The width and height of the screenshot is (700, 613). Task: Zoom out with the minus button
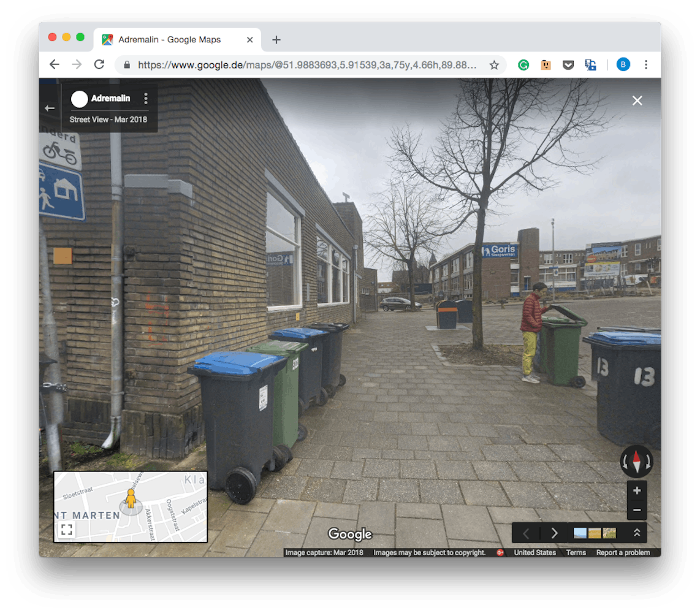(637, 510)
